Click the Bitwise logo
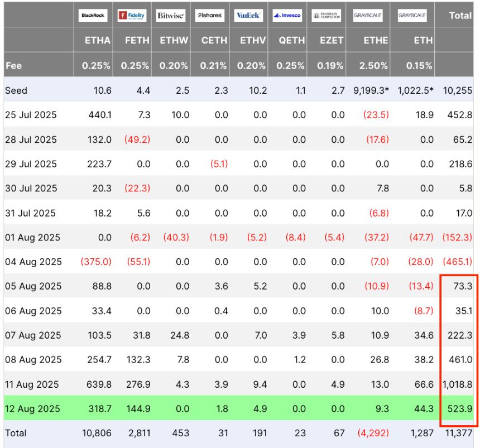The image size is (480, 448). (x=171, y=15)
